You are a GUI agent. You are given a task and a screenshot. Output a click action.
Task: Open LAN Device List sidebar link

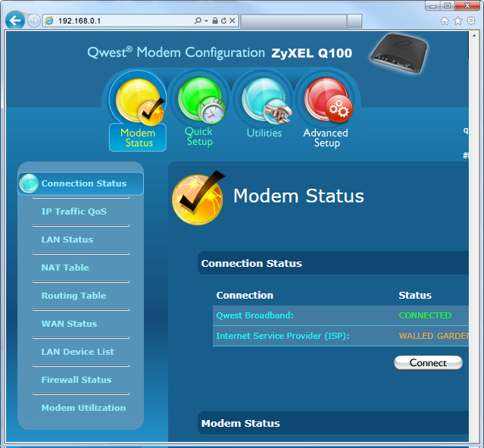pyautogui.click(x=78, y=352)
